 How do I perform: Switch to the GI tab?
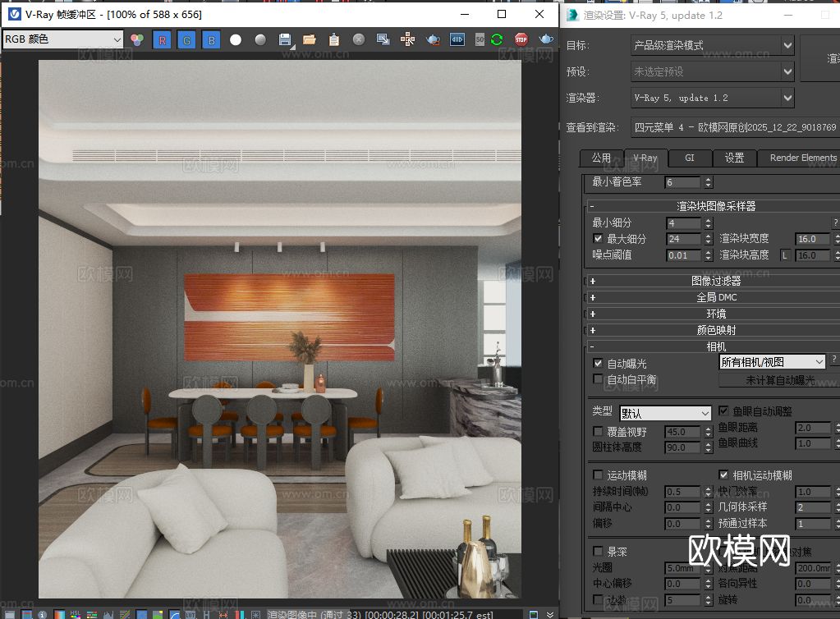(689, 158)
